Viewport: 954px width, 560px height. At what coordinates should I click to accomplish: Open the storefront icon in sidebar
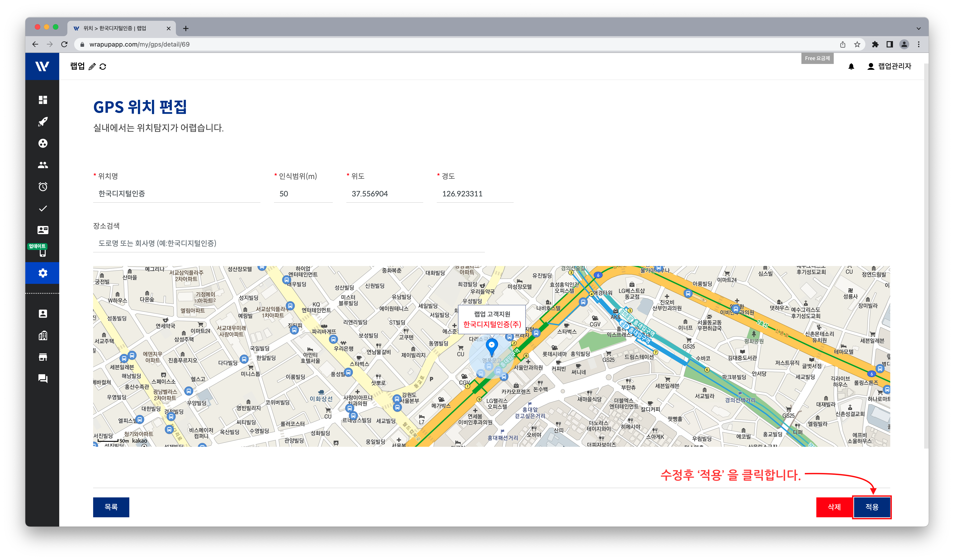pyautogui.click(x=43, y=357)
